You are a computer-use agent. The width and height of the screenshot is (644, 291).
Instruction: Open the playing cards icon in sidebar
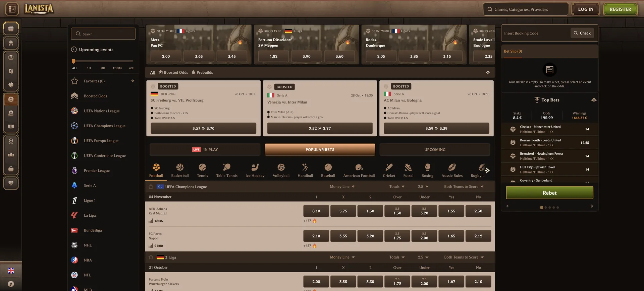[x=11, y=71]
